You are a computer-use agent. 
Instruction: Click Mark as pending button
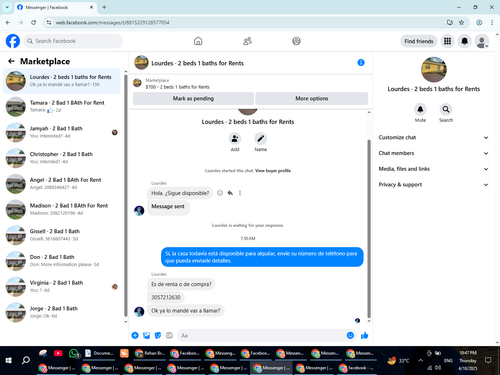point(193,98)
